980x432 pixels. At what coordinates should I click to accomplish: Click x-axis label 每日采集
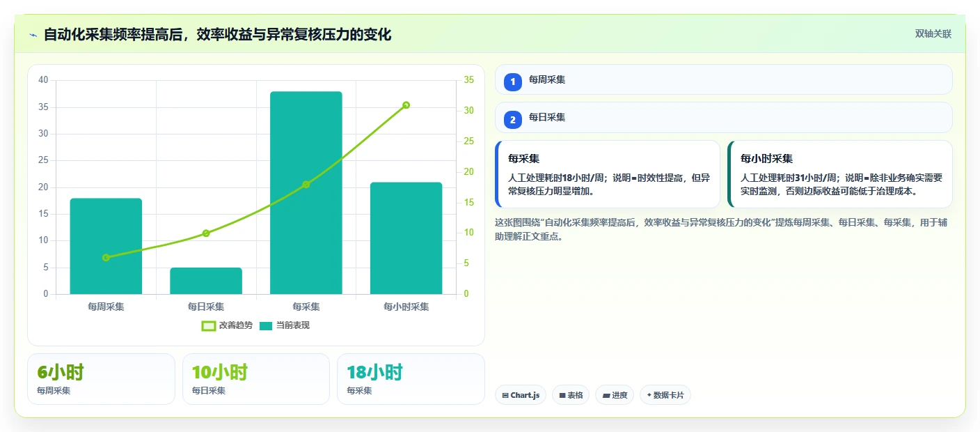click(206, 307)
